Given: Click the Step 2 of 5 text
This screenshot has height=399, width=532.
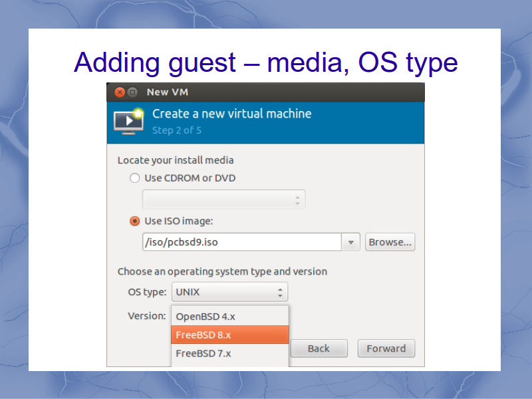Looking at the screenshot, I should pos(177,130).
